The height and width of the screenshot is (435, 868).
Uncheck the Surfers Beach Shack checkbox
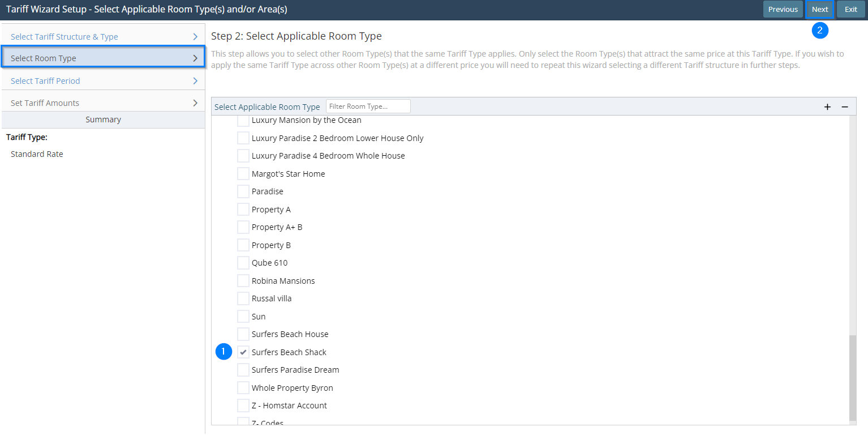tap(243, 352)
